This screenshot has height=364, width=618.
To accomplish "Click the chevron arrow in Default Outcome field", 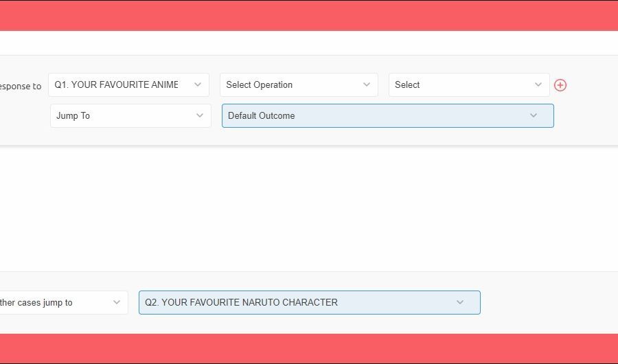I will pyautogui.click(x=534, y=115).
